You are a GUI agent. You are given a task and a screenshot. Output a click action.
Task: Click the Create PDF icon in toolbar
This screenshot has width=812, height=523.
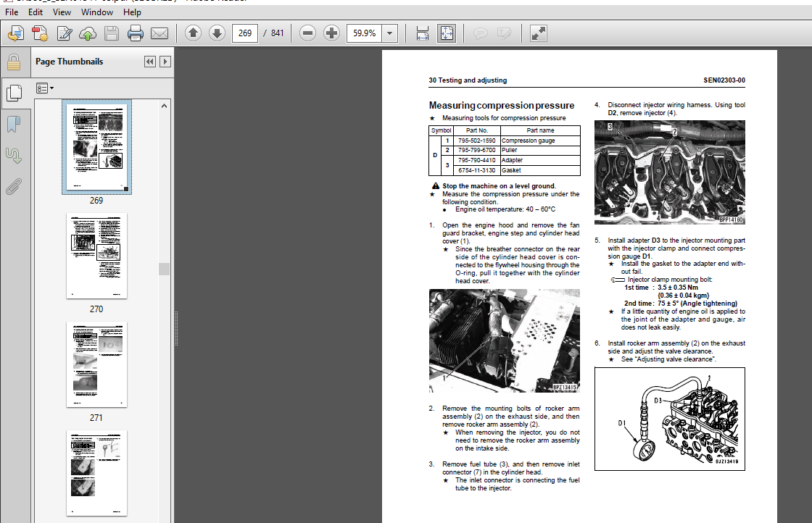tap(16, 33)
